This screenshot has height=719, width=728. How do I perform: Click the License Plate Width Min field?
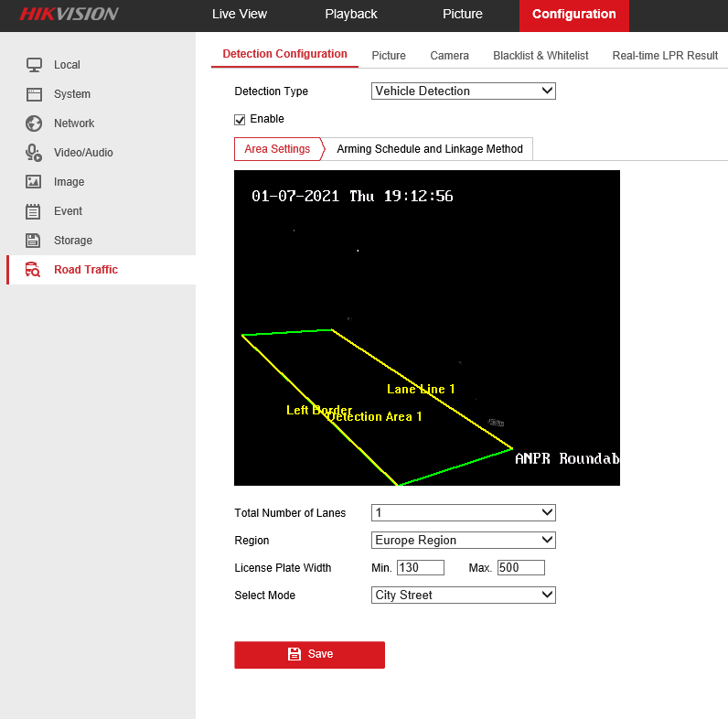[x=420, y=568]
